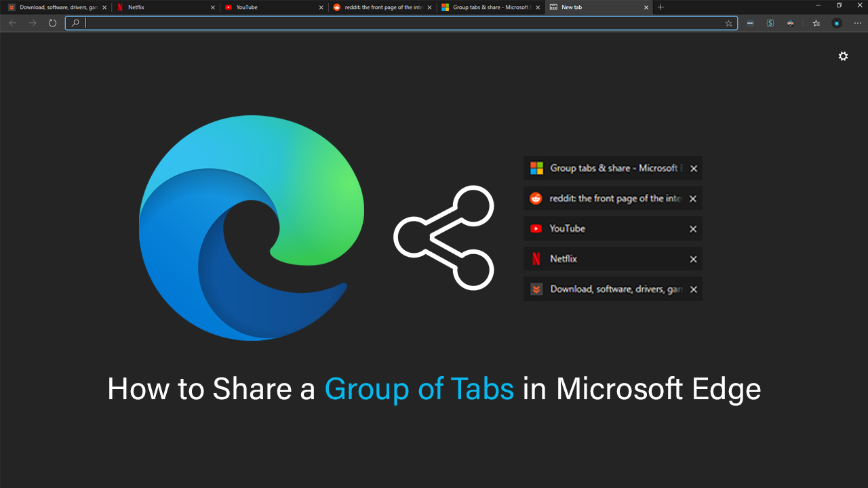Close the Group tabs & share tab in tab strip
Screen dimensions: 868x488
(x=538, y=7)
